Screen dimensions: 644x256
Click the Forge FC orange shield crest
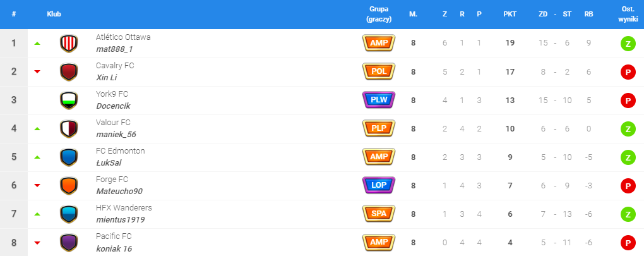[x=69, y=186]
